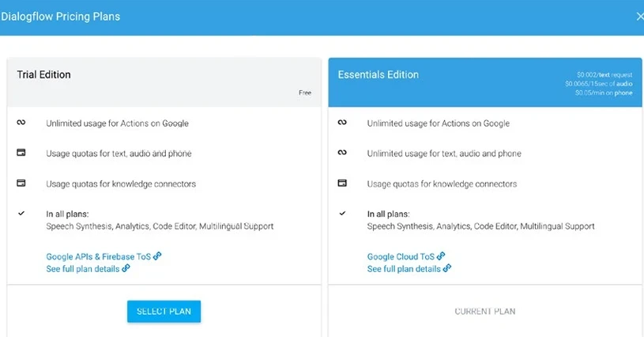The image size is (644, 337).
Task: Click external link icon after Google Cloud ToS
Action: [x=441, y=256]
